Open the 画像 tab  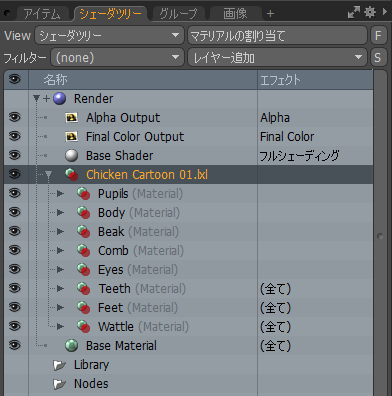point(235,14)
